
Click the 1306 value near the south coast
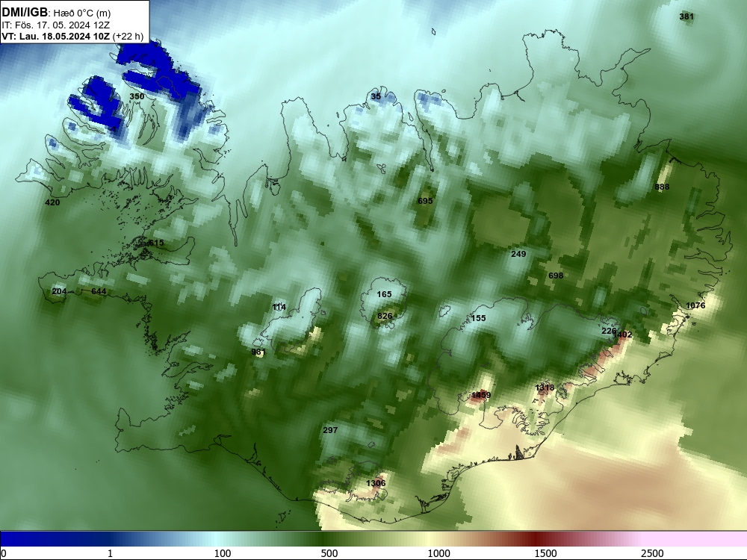pyautogui.click(x=376, y=483)
